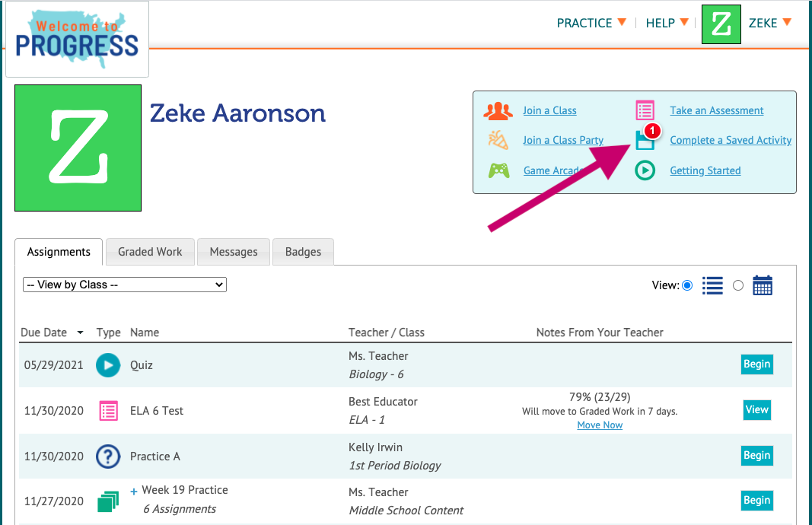The image size is (812, 525).
Task: Click the 1st Period Biology class text
Action: point(395,466)
